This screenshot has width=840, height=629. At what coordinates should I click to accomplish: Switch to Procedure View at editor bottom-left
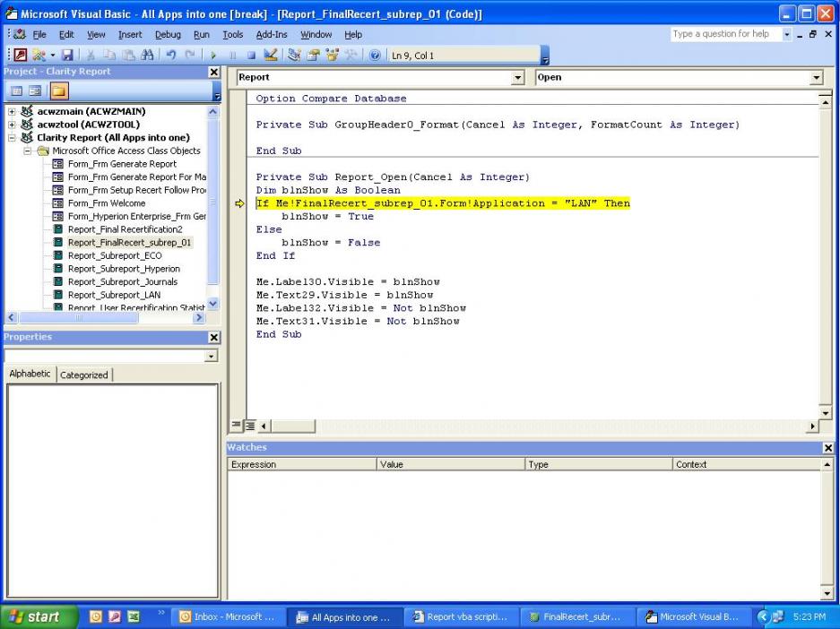pyautogui.click(x=237, y=426)
